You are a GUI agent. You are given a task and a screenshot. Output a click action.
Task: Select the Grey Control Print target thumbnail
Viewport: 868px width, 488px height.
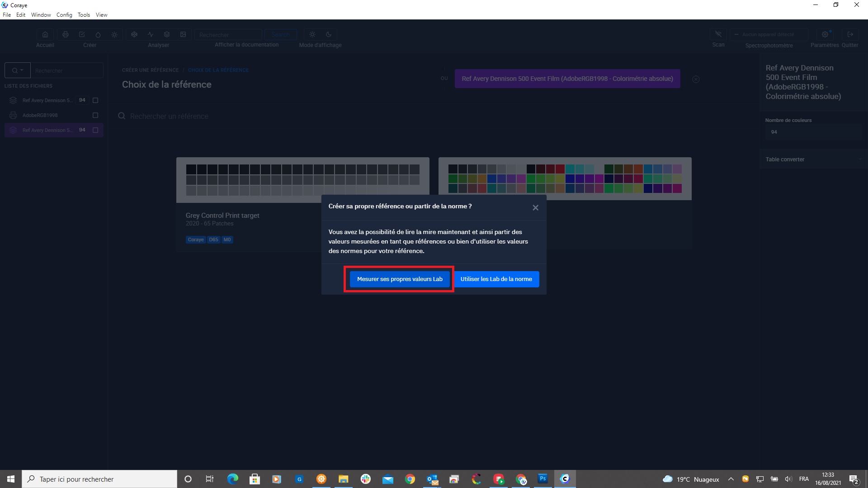[x=303, y=180]
